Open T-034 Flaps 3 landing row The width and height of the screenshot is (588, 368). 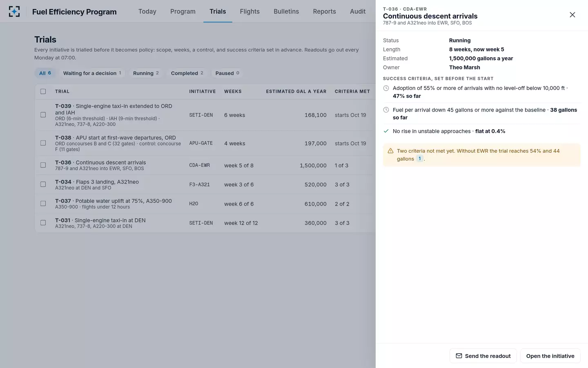coord(205,184)
